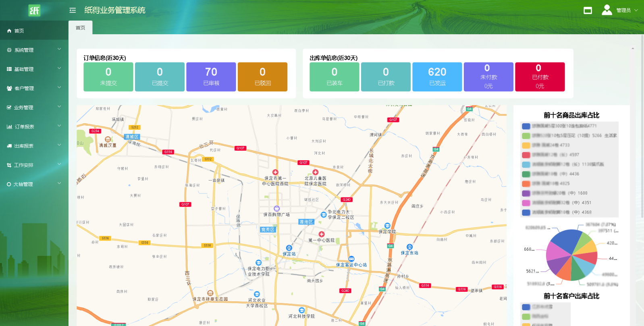Click the 已发运 620 shipments card
Screen dimensions: 644x326
click(x=437, y=77)
